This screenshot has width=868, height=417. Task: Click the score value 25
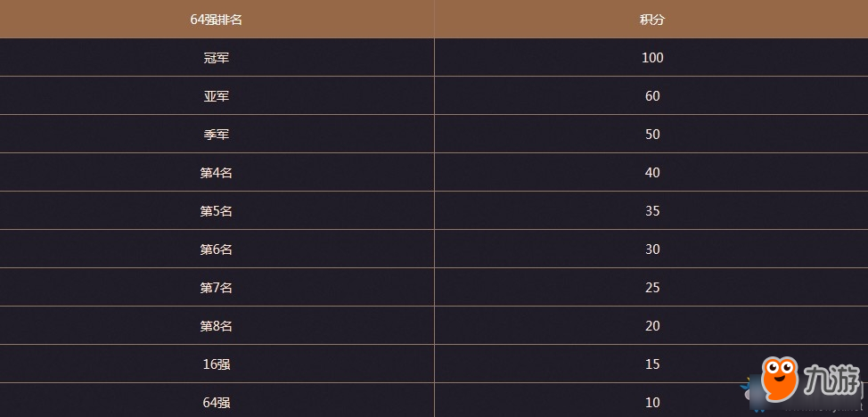[652, 288]
